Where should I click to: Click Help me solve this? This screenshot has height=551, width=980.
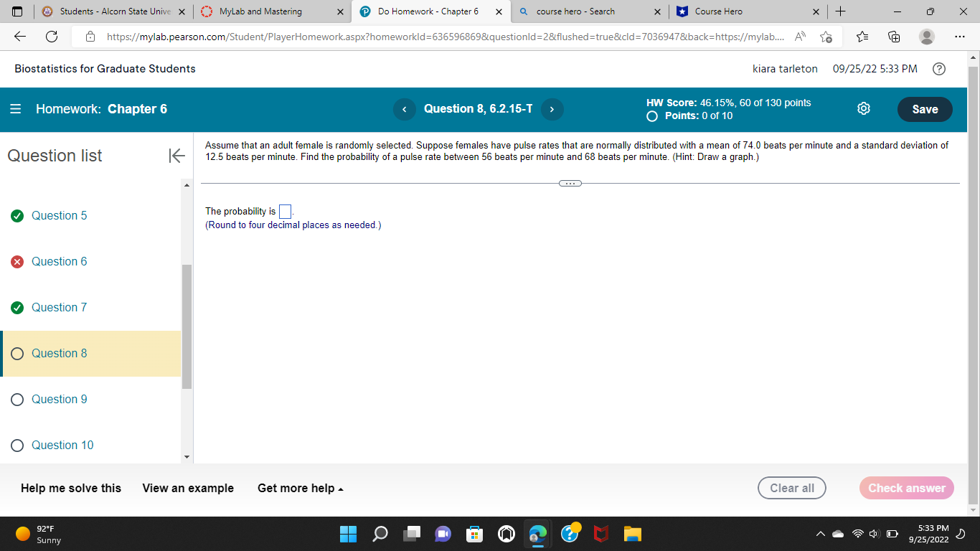(x=70, y=488)
